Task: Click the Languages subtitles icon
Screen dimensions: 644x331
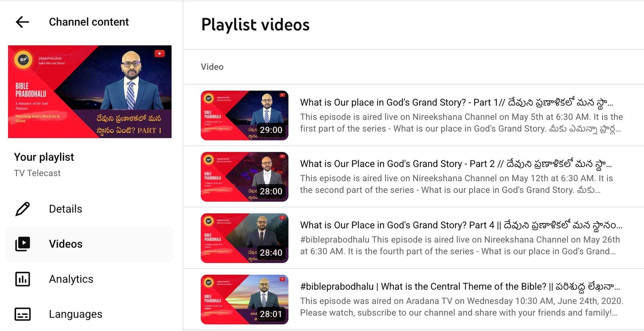Action: [x=23, y=314]
